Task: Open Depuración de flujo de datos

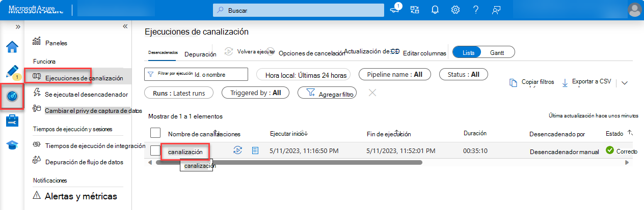Action: pos(77,162)
